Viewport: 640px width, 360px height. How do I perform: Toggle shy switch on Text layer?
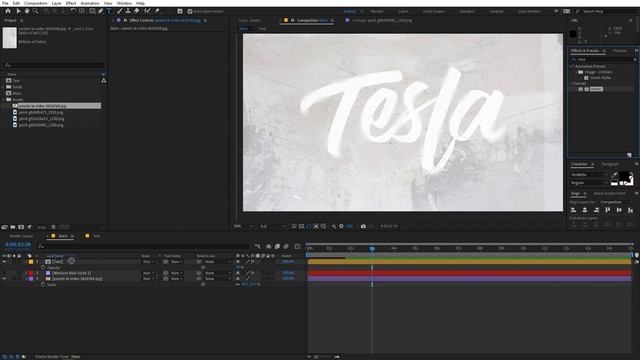(x=238, y=262)
